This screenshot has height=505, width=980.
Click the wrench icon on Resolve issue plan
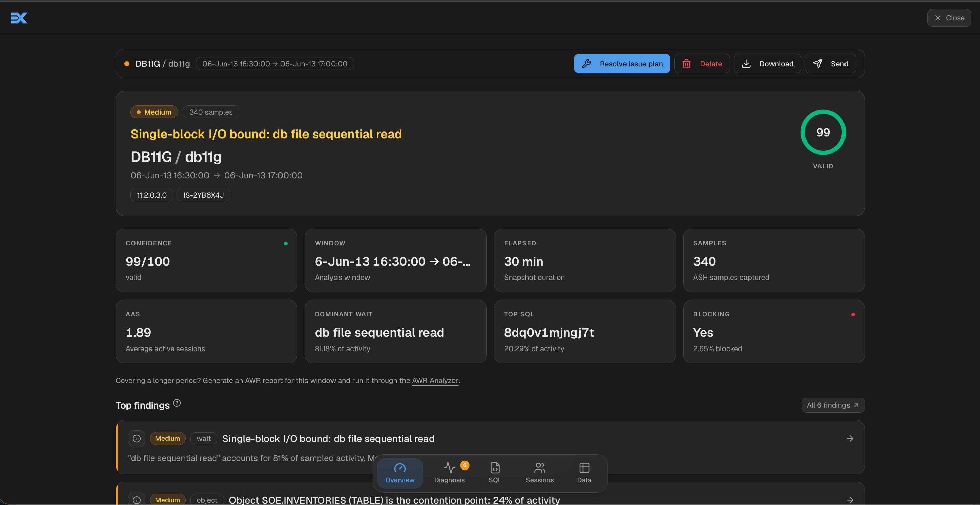coord(586,64)
